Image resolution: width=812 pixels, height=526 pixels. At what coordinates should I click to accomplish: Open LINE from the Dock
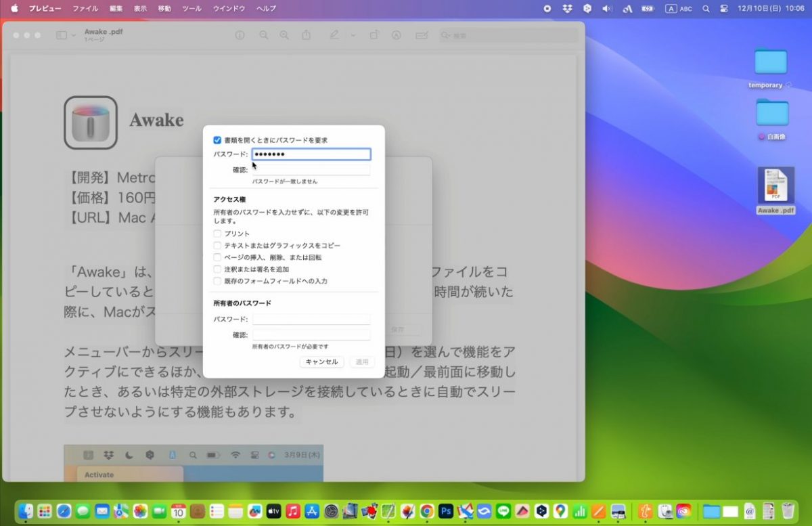click(x=503, y=510)
